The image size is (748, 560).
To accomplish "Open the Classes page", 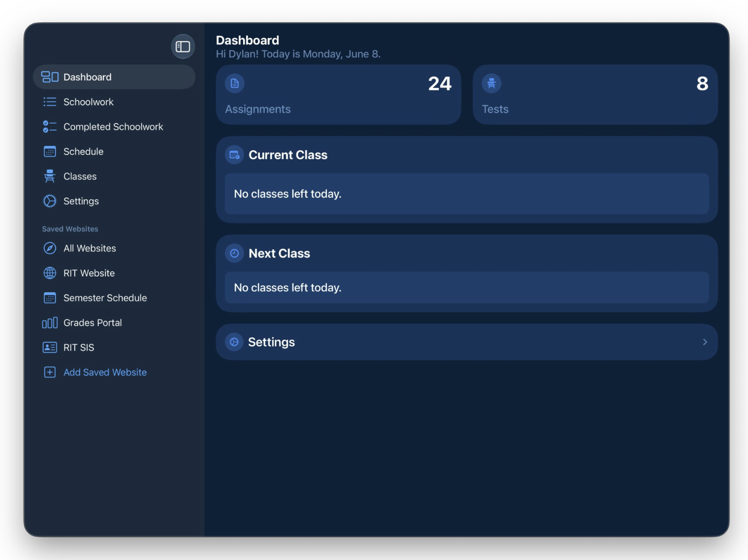I will [114, 176].
